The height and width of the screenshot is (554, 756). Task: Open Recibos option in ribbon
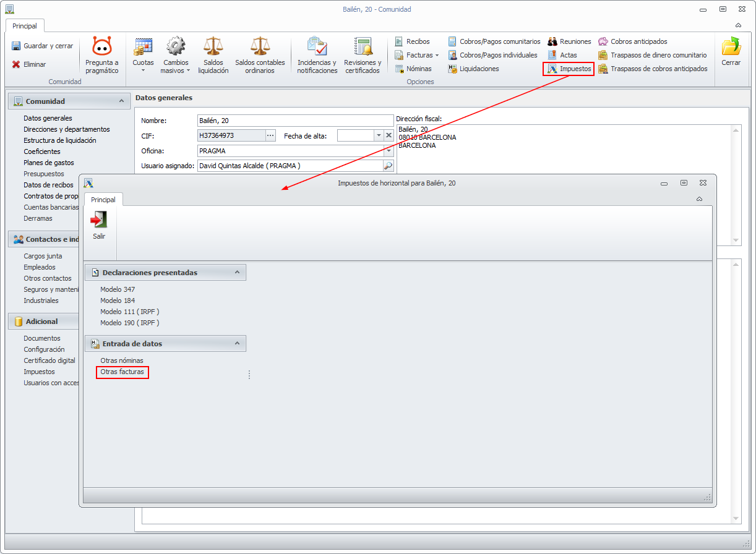[x=412, y=41]
